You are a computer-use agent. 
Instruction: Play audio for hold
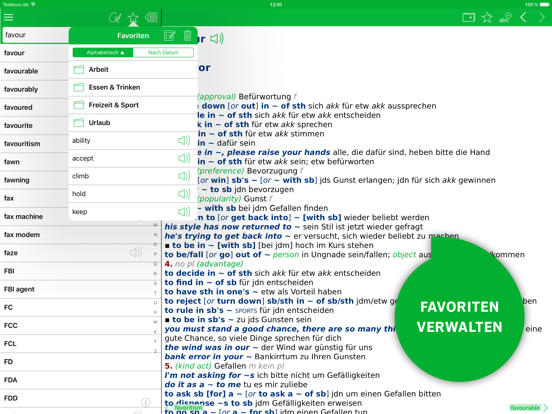184,194
